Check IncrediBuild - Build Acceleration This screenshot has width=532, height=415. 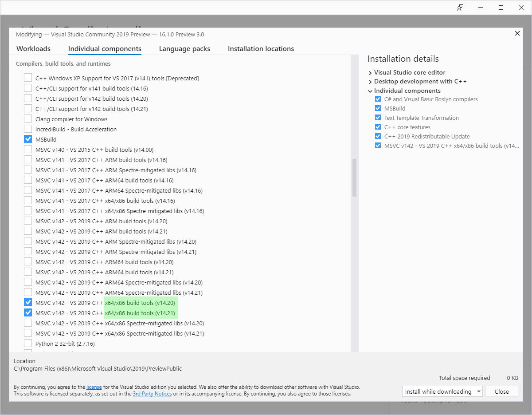coord(28,129)
